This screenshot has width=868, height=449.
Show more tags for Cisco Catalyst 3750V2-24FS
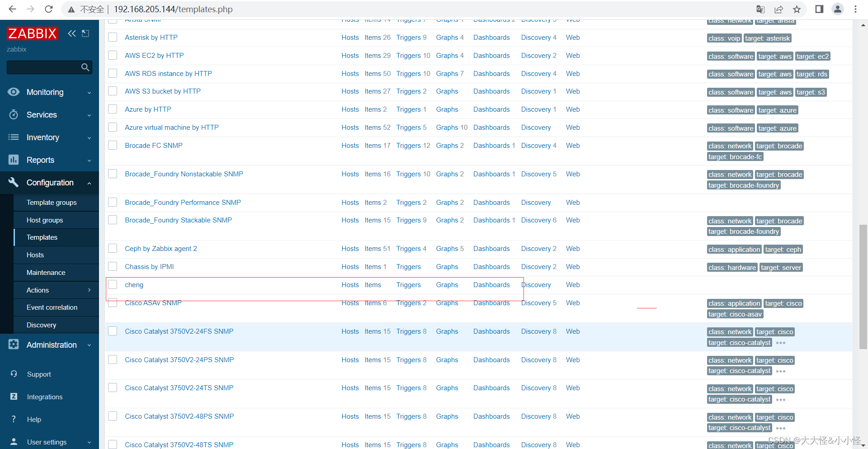781,343
